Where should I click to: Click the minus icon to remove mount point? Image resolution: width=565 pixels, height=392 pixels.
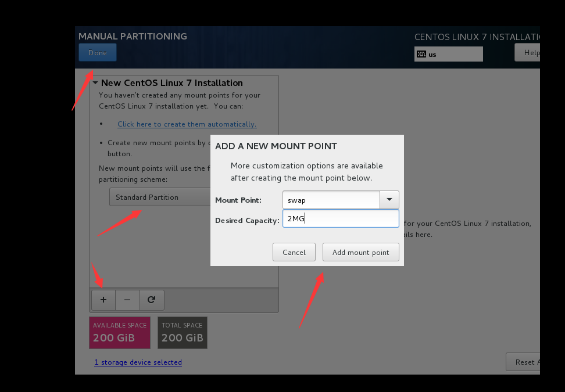pos(127,300)
